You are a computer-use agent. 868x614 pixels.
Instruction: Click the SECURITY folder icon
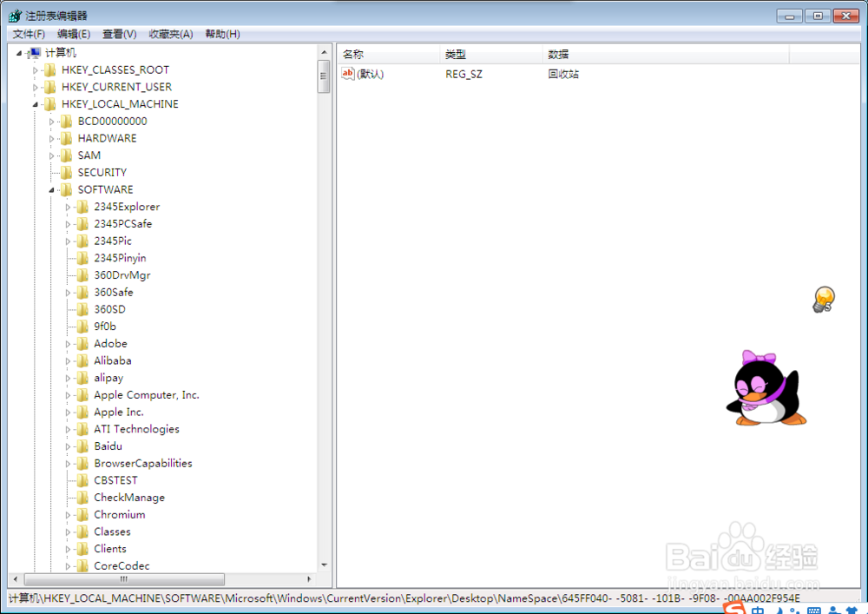pos(67,174)
